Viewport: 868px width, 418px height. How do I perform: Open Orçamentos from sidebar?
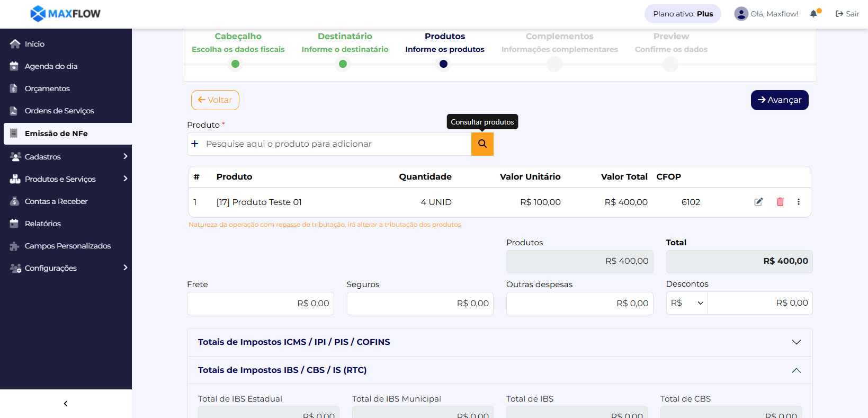coord(47,88)
